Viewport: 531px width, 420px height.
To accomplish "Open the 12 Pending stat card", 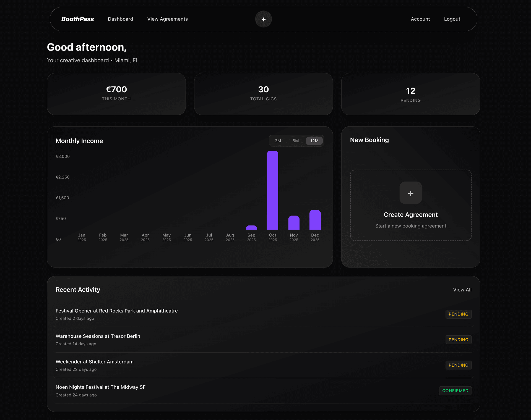I will coord(410,94).
